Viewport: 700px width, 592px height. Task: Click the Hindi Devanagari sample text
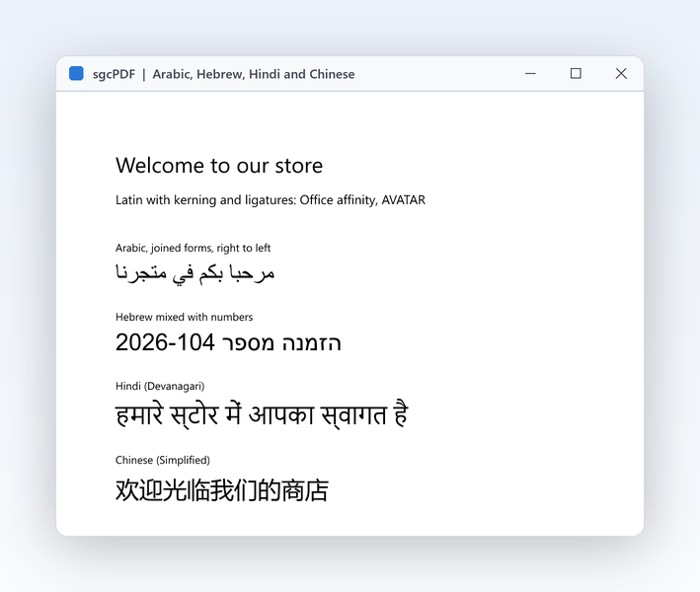pos(262,414)
